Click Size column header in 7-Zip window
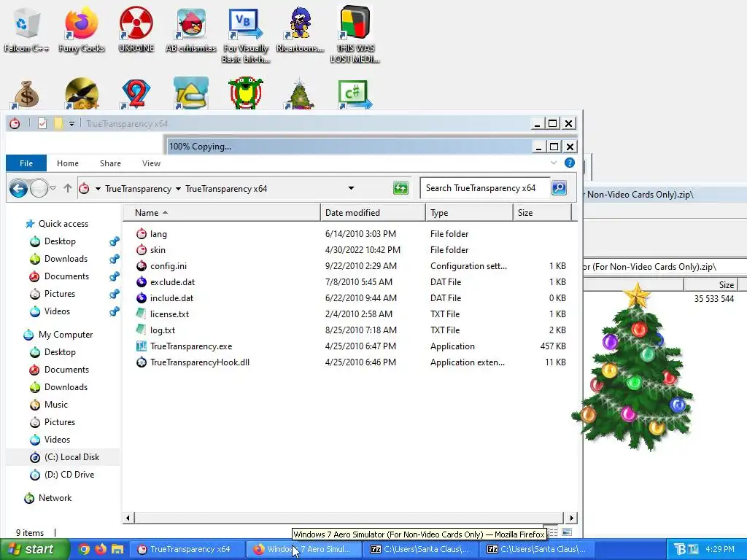Screen dimensions: 747x560 coord(711,285)
